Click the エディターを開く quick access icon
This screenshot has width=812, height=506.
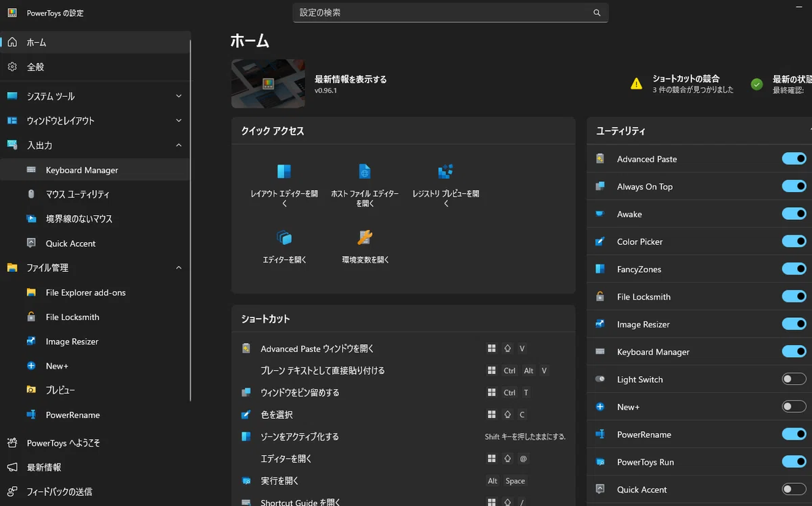284,237
